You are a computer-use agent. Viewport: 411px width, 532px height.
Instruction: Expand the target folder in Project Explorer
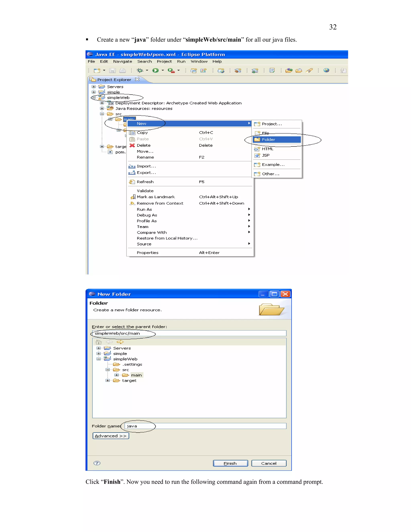coord(102,146)
